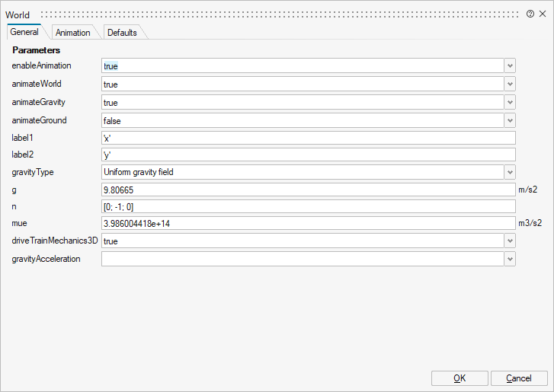This screenshot has height=392, width=554.
Task: Click the label1 input field
Action: pyautogui.click(x=309, y=138)
